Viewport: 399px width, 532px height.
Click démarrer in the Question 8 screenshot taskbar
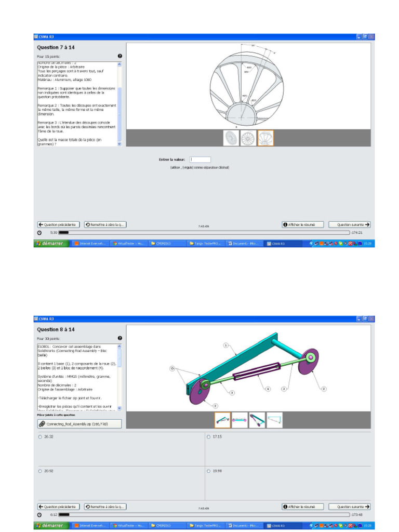point(51,526)
